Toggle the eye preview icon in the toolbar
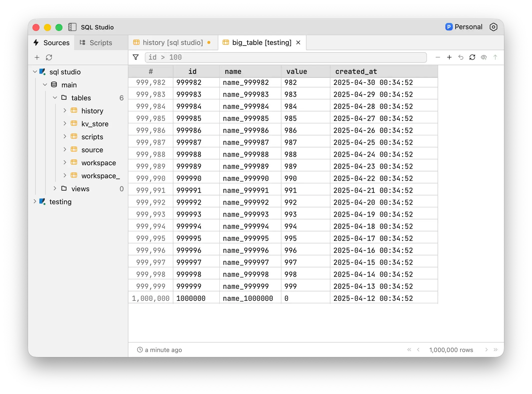The height and width of the screenshot is (394, 532). (484, 57)
